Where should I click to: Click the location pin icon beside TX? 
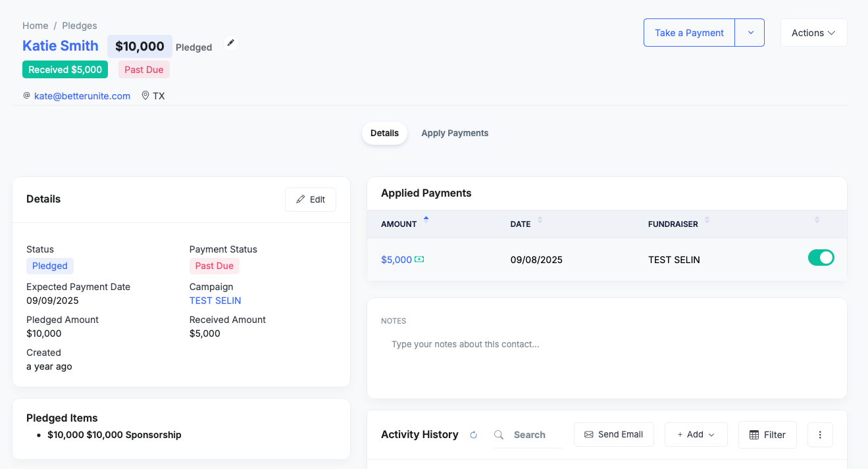pyautogui.click(x=145, y=96)
